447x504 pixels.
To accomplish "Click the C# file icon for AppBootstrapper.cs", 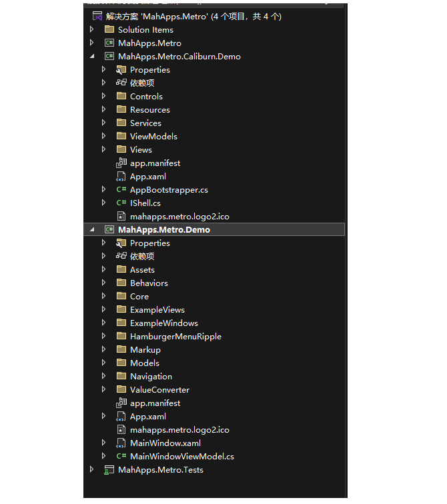I will (x=121, y=189).
